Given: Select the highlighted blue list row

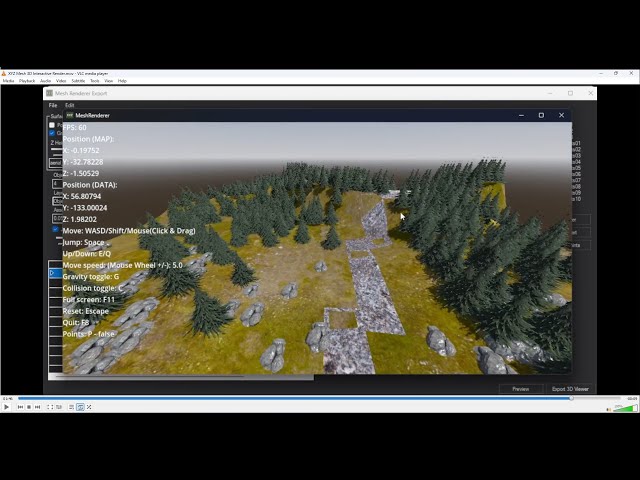Looking at the screenshot, I should click(x=55, y=273).
